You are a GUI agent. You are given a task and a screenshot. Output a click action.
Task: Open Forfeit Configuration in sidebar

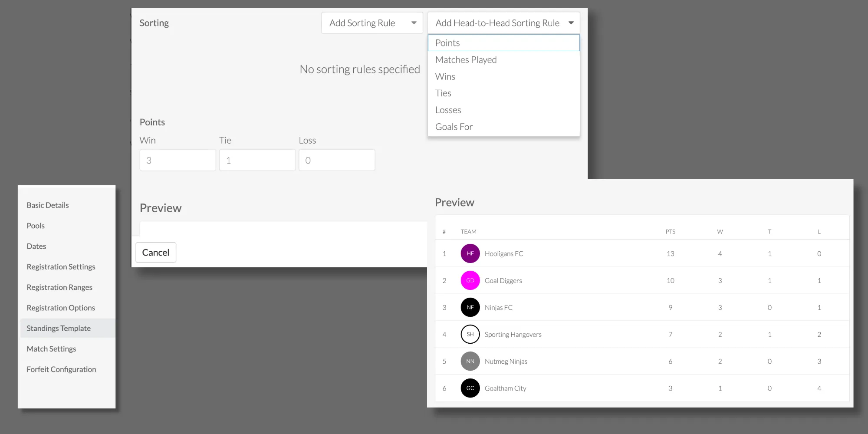61,369
